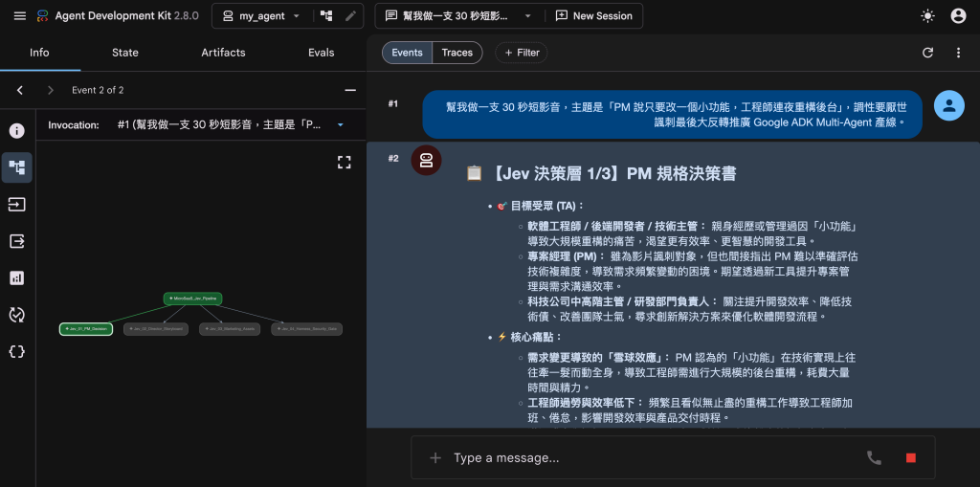Switch to the Info tab

pyautogui.click(x=39, y=53)
